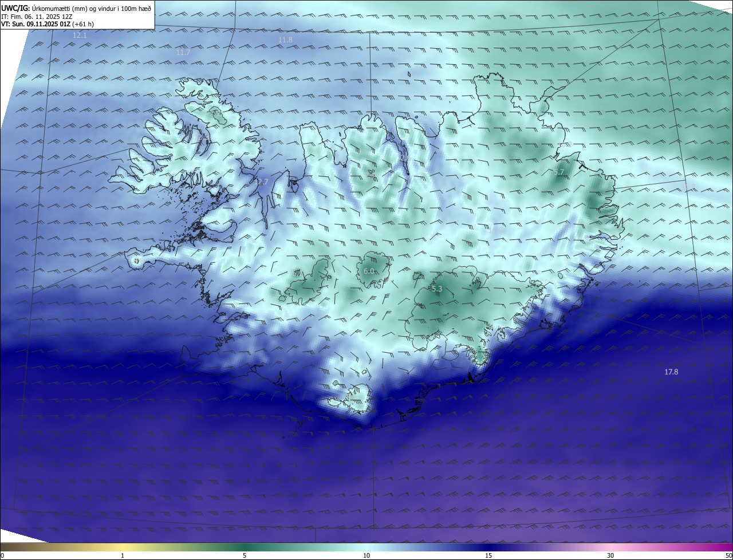733x560 pixels.
Task: Click the colorbar tick label 5
Action: click(245, 556)
